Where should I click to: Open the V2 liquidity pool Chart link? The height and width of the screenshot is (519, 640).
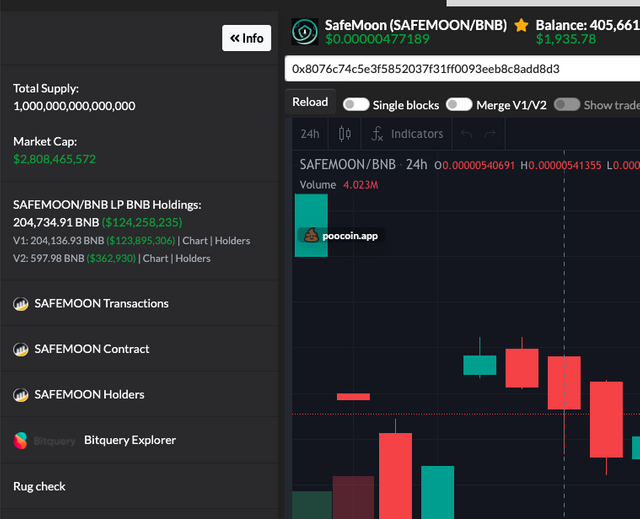[x=155, y=259]
